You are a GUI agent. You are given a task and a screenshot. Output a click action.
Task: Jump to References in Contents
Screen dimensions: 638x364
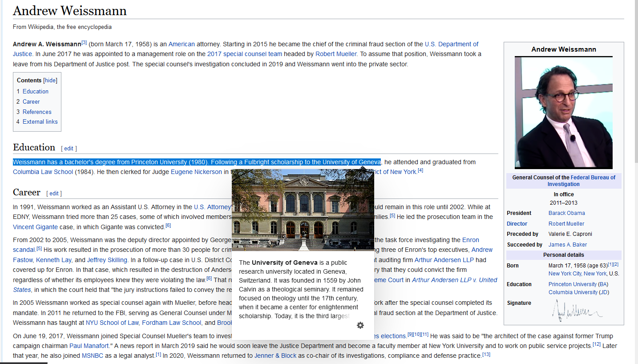37,112
